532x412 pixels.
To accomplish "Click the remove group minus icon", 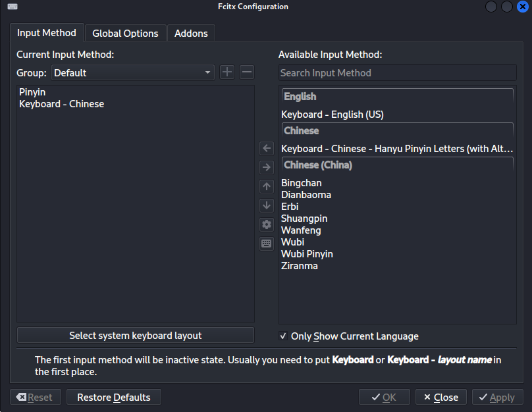I will tap(247, 72).
